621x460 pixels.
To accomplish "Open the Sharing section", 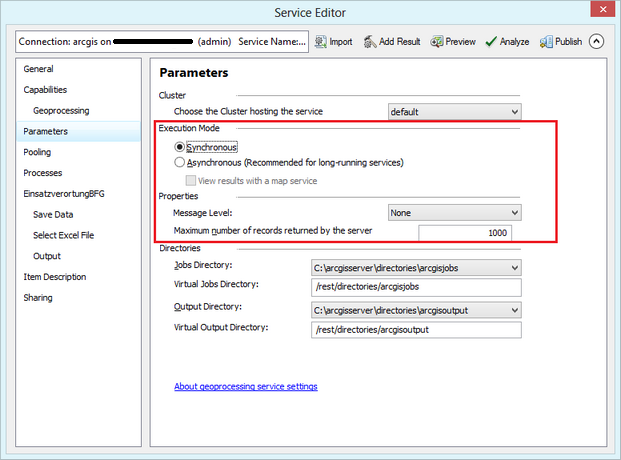I will point(38,298).
